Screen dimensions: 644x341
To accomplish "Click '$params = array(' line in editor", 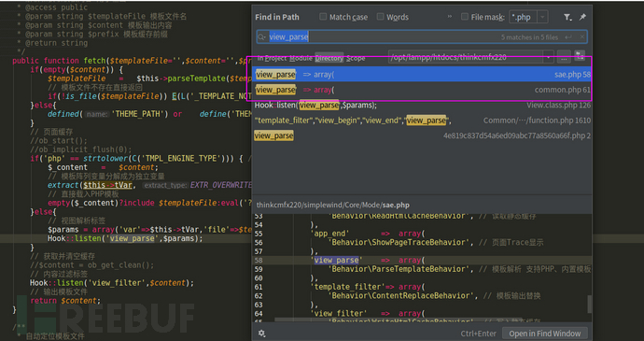I will (x=149, y=230).
